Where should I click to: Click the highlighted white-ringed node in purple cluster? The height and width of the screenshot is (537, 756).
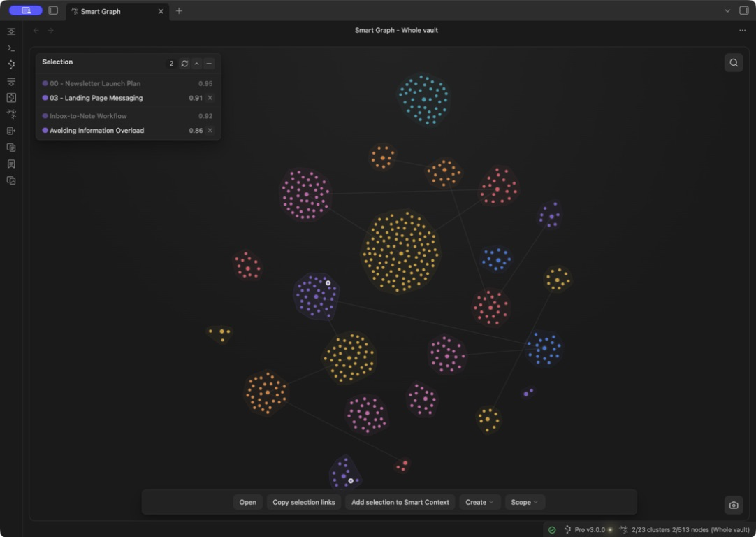point(328,283)
